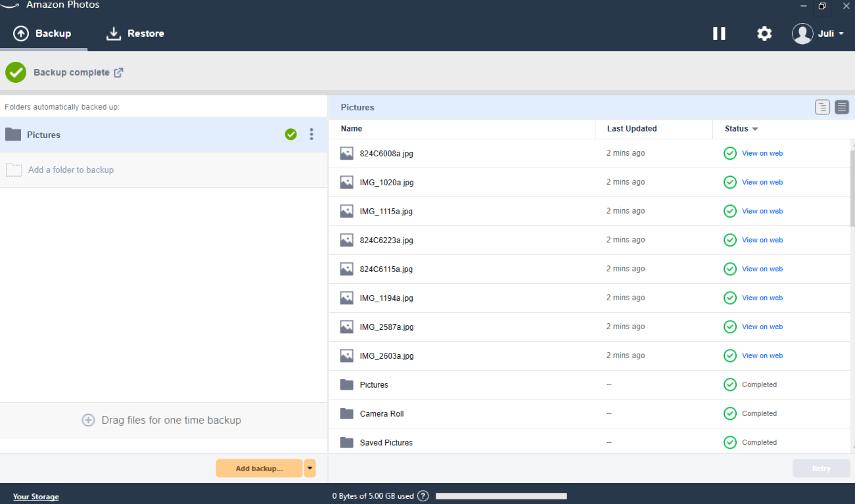The width and height of the screenshot is (855, 504).
Task: Click the image icon for IMG_2603a.jpg
Action: tap(347, 355)
